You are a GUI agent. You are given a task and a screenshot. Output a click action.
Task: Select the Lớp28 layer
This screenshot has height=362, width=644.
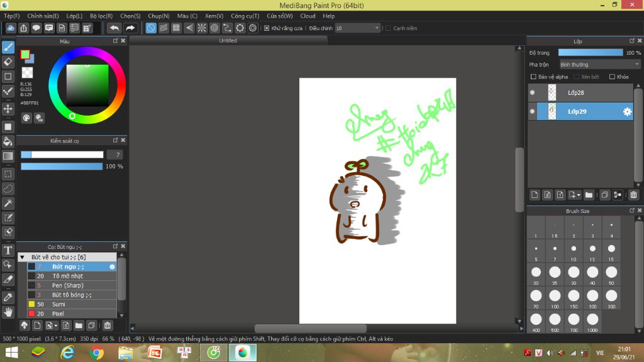[580, 93]
